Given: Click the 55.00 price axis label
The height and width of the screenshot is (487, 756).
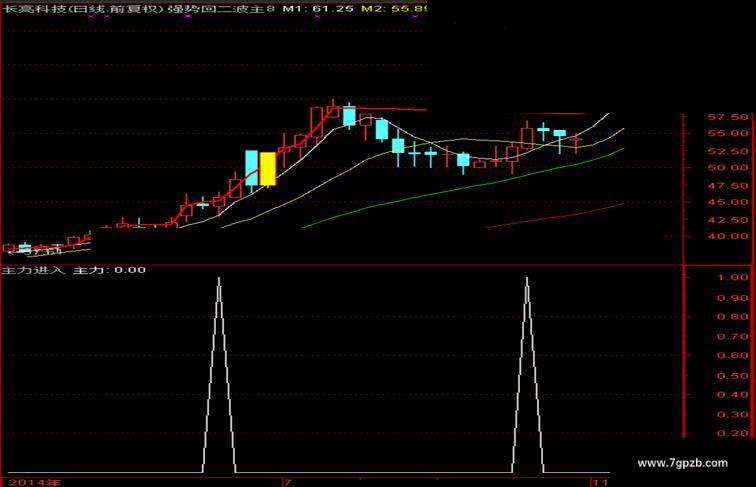Looking at the screenshot, I should (x=728, y=133).
